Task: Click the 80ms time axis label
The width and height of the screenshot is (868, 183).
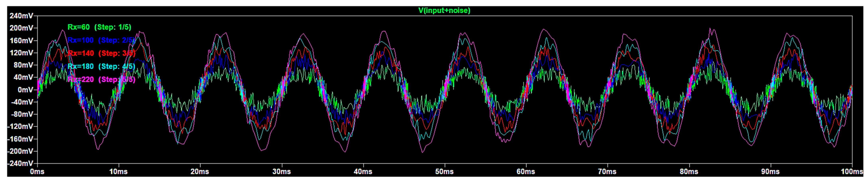Action: (689, 172)
